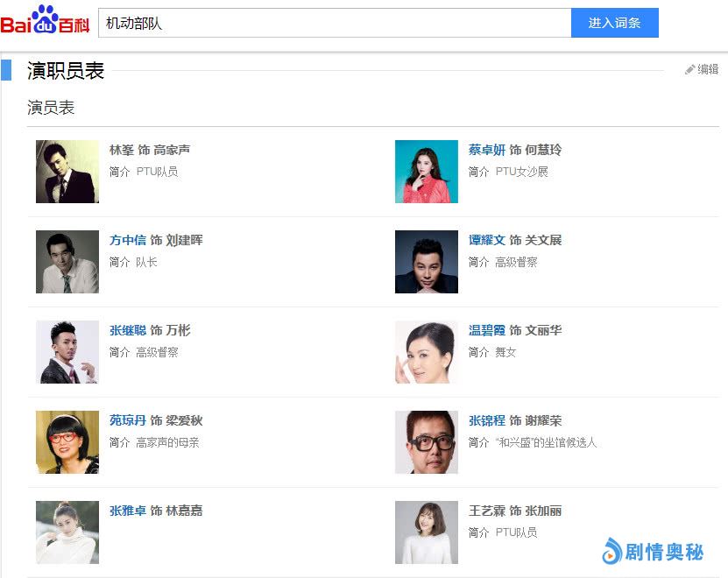Click 张锦程's portrait thumbnail
The width and height of the screenshot is (728, 578).
(x=427, y=442)
